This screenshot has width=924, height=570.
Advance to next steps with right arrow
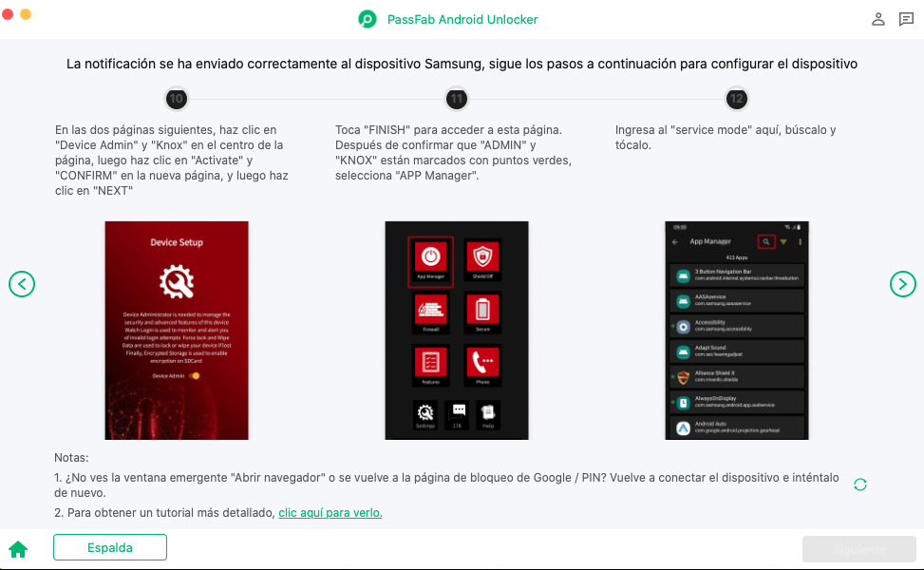tap(902, 283)
